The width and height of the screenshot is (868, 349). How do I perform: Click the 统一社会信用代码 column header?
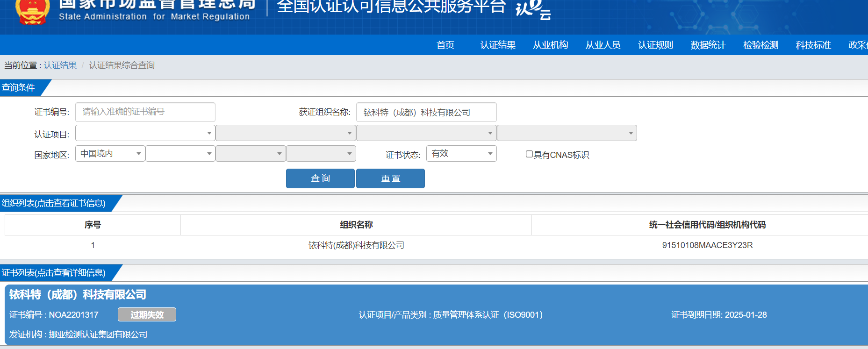tap(707, 225)
